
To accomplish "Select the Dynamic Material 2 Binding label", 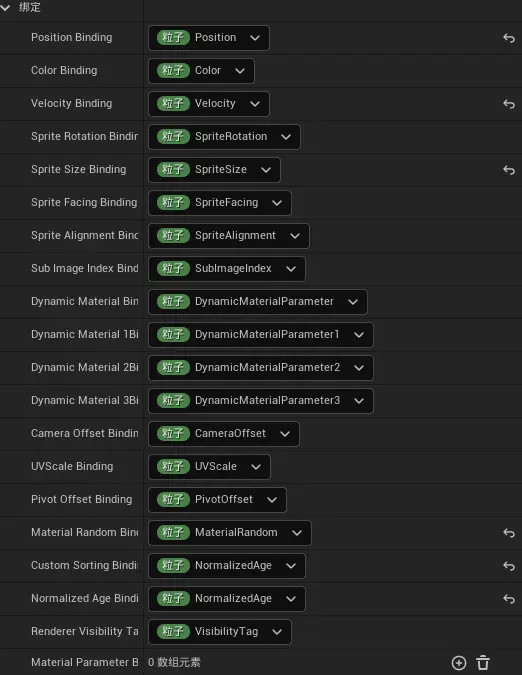I will tap(85, 368).
